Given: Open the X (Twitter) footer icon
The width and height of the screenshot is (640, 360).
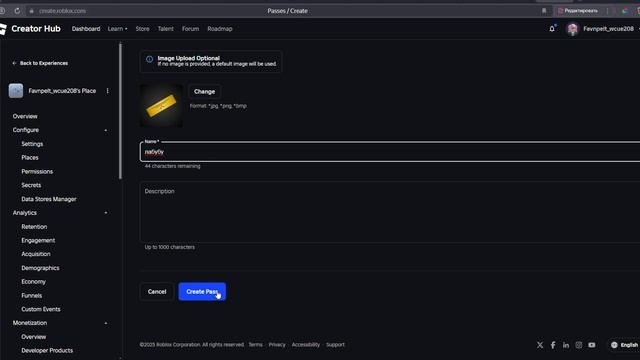Looking at the screenshot, I should coord(540,345).
